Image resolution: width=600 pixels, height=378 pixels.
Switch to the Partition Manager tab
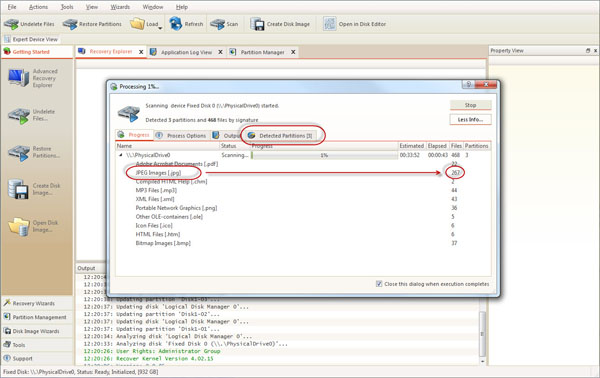[262, 52]
